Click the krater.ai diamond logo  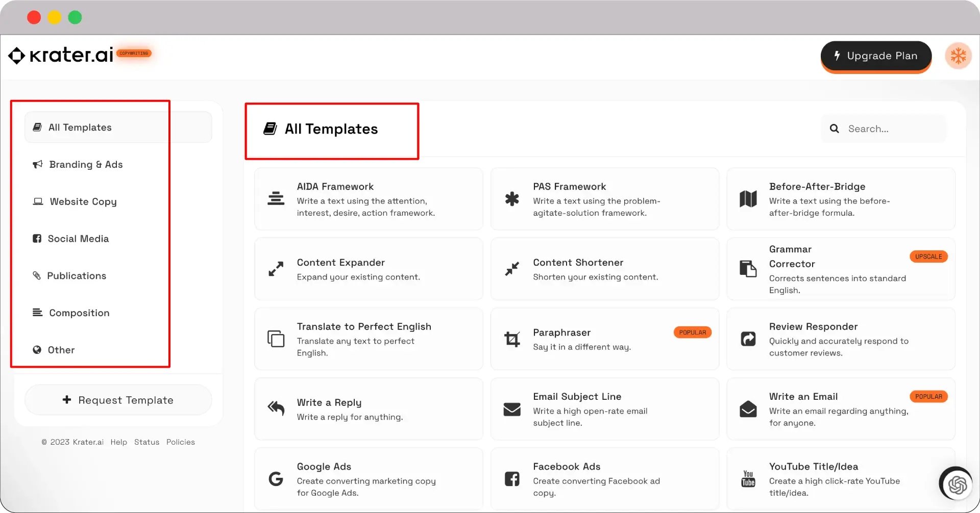click(16, 56)
